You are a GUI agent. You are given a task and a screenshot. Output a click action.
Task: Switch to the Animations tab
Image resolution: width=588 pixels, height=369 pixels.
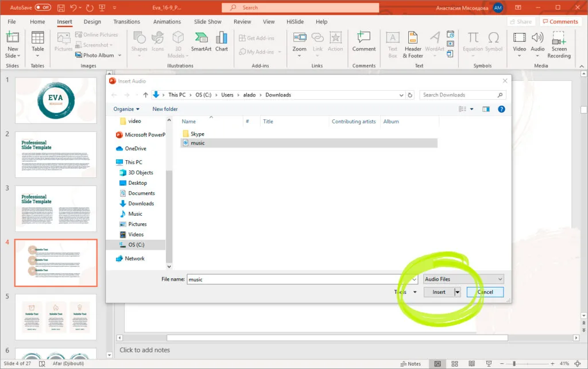167,22
